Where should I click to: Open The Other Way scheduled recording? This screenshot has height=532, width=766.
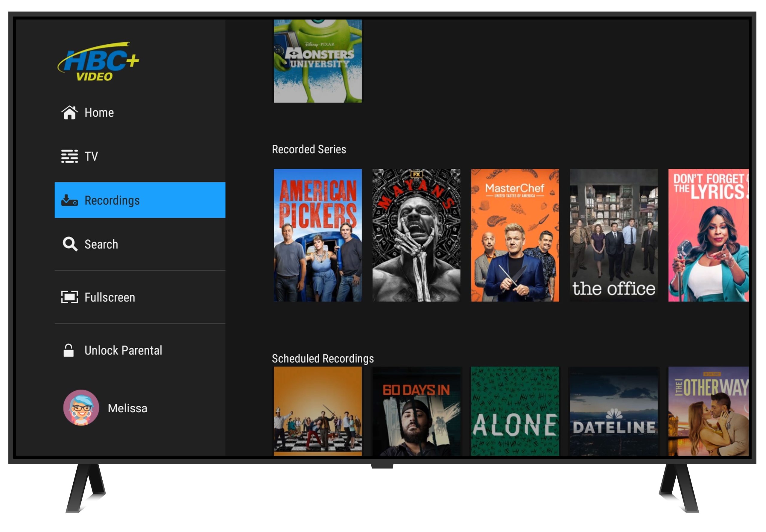[x=708, y=411]
